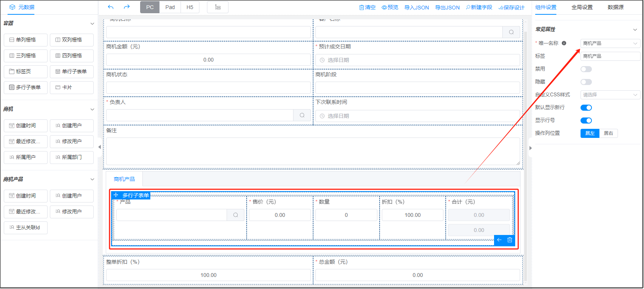Open the component tree structure icon
The width and height of the screenshot is (644, 289).
pyautogui.click(x=218, y=7)
